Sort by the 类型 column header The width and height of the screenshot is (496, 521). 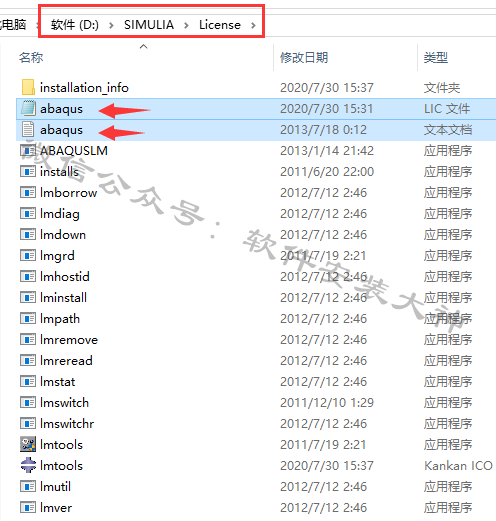[436, 58]
